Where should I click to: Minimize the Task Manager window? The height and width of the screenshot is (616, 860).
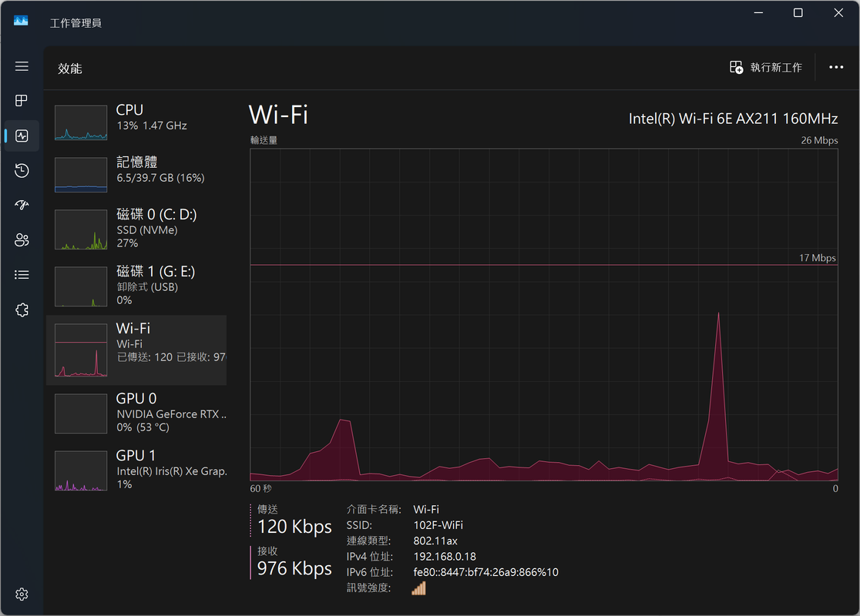[x=758, y=12]
